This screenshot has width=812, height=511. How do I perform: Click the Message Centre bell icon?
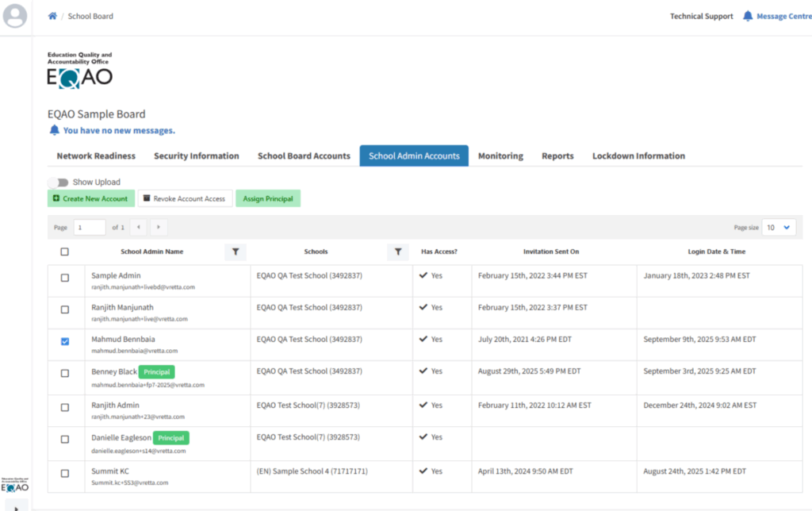[x=747, y=16]
